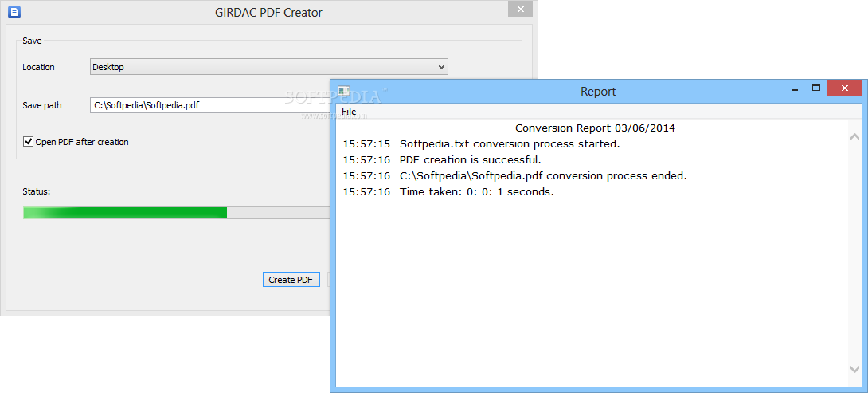Click the Report scrollbar up arrow
This screenshot has width=868, height=393.
[x=854, y=136]
